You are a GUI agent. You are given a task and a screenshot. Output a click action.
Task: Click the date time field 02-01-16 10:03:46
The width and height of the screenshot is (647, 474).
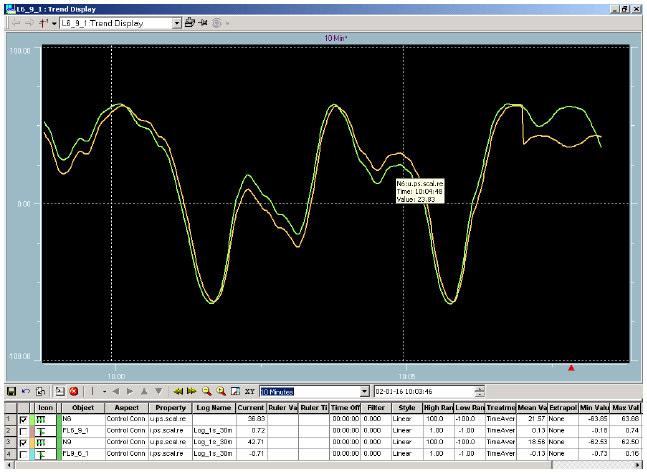coord(424,391)
